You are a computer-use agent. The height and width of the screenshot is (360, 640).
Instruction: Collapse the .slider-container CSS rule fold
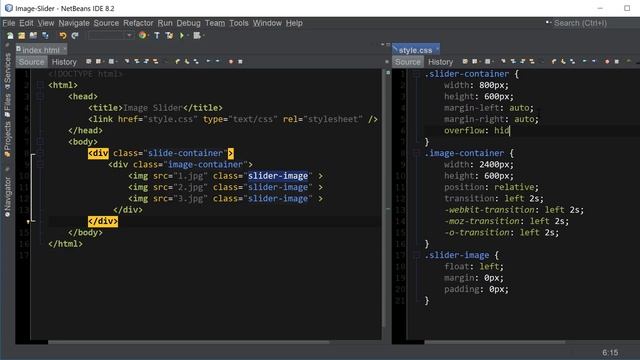pos(416,74)
